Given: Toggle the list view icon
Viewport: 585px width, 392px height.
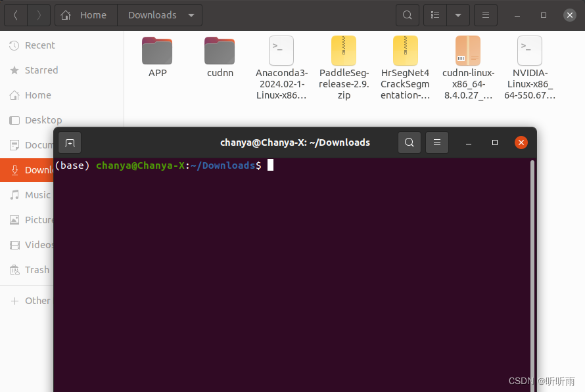Looking at the screenshot, I should 434,14.
